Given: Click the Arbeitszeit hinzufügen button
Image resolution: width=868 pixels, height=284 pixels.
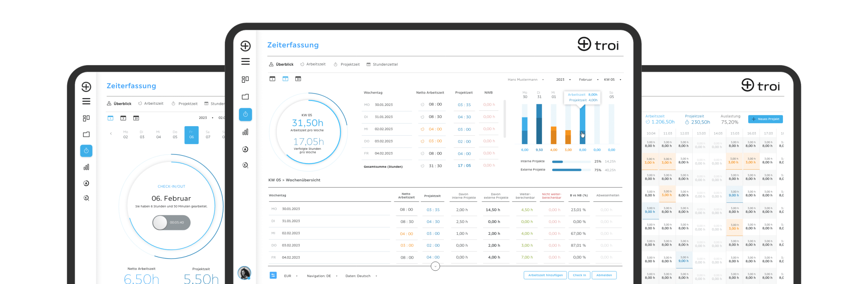Looking at the screenshot, I should tap(545, 275).
